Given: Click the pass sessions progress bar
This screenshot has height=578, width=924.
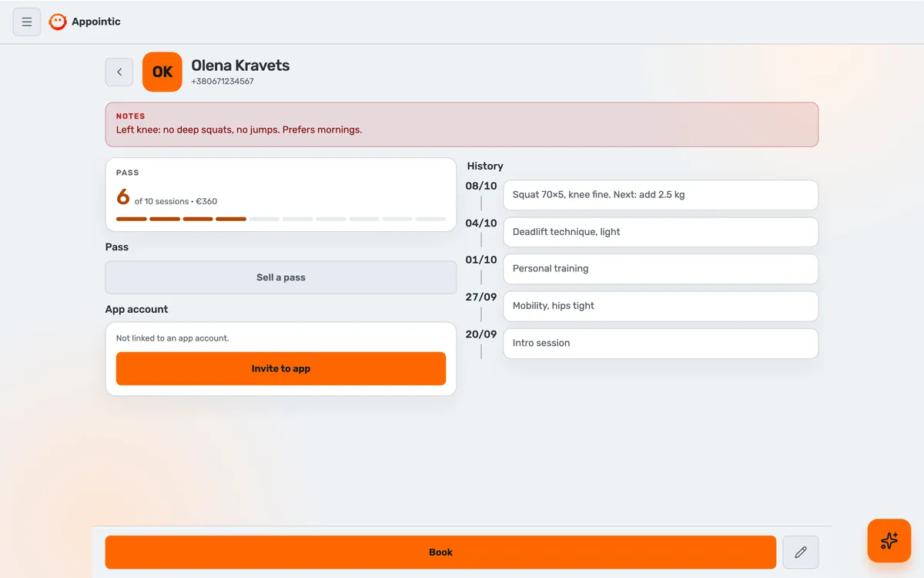Looking at the screenshot, I should [281, 219].
